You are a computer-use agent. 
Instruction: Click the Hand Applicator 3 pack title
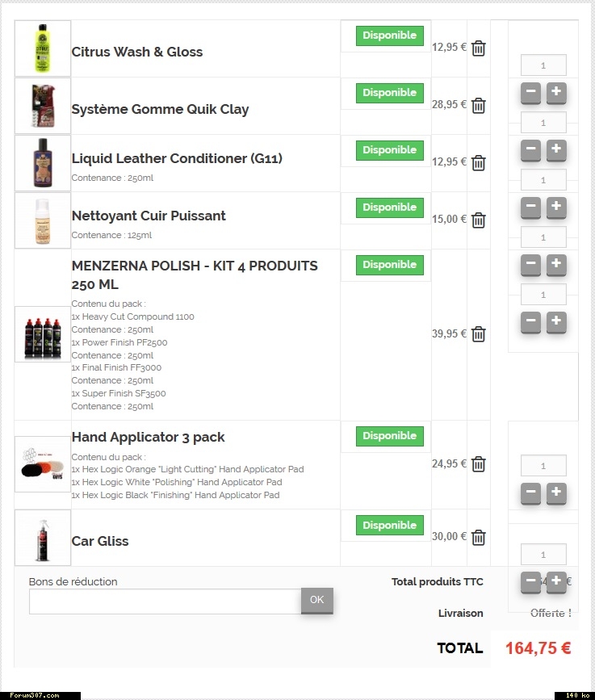148,437
